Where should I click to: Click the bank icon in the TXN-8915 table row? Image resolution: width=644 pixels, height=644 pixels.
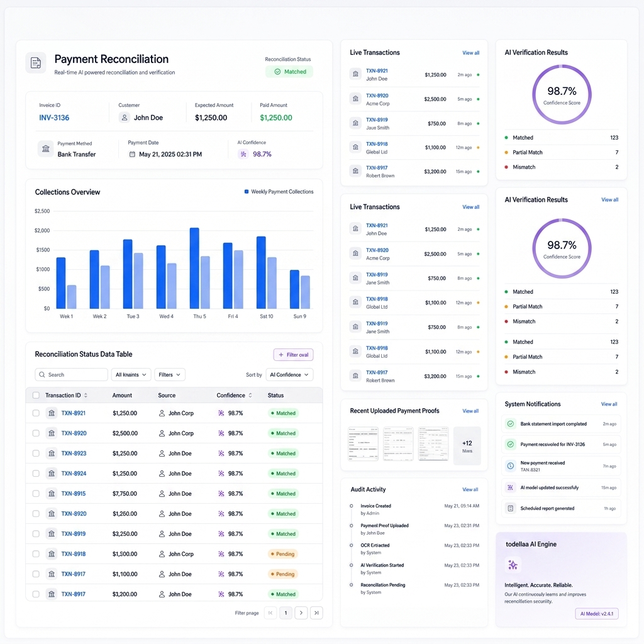52,494
